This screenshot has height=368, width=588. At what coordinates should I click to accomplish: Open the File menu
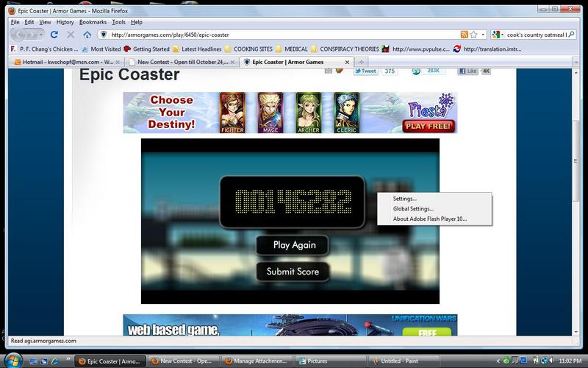click(x=15, y=22)
